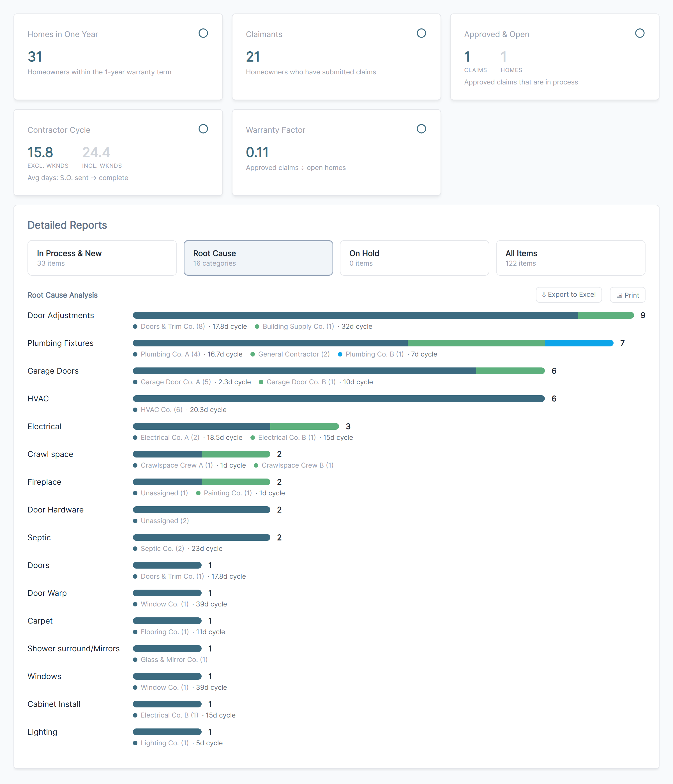Click the Print button

click(627, 295)
